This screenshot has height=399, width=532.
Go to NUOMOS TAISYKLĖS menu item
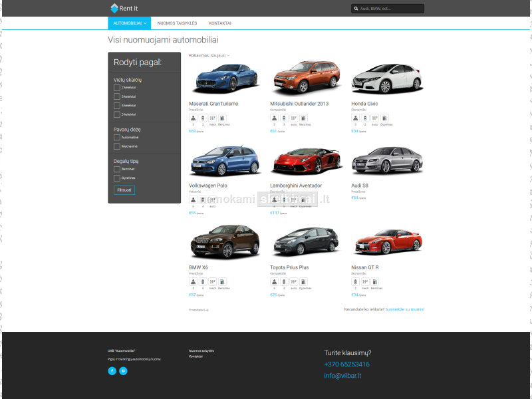[x=177, y=23]
